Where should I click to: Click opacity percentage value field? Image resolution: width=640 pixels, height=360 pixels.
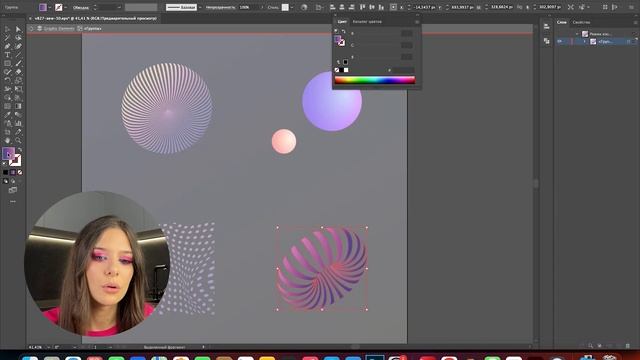tap(248, 7)
